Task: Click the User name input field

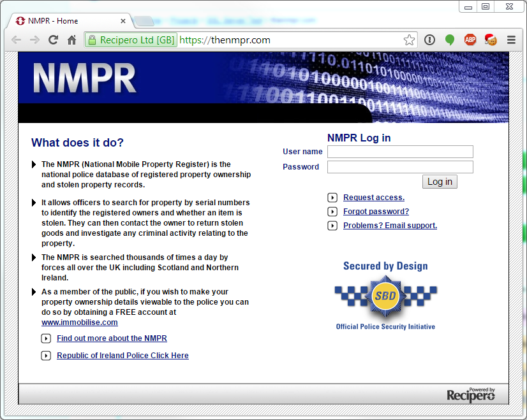Action: 400,152
